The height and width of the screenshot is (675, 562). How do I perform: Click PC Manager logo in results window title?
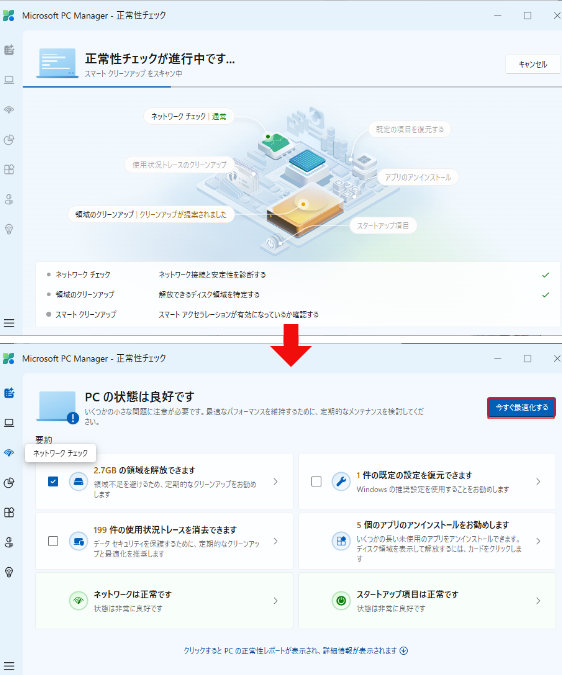click(9, 359)
